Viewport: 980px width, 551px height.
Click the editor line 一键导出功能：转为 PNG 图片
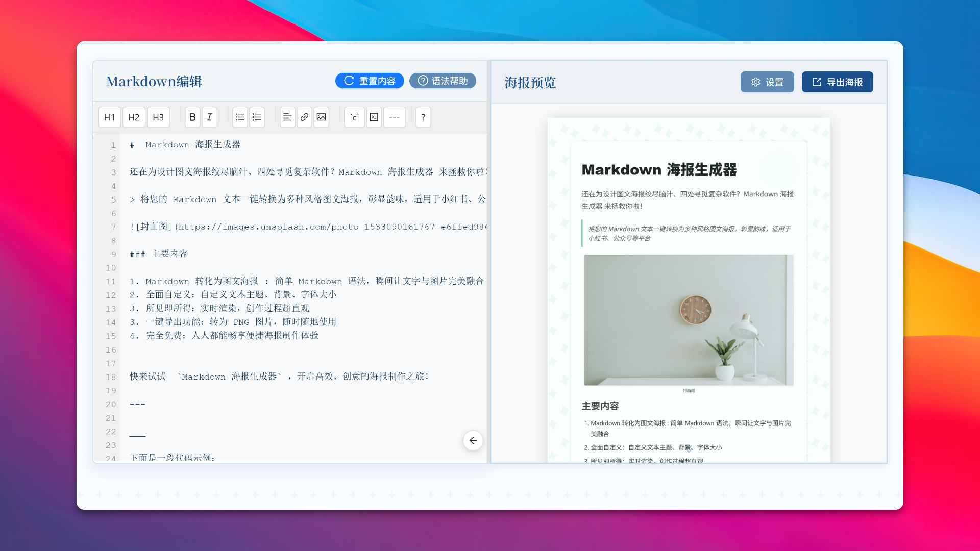[x=233, y=322]
